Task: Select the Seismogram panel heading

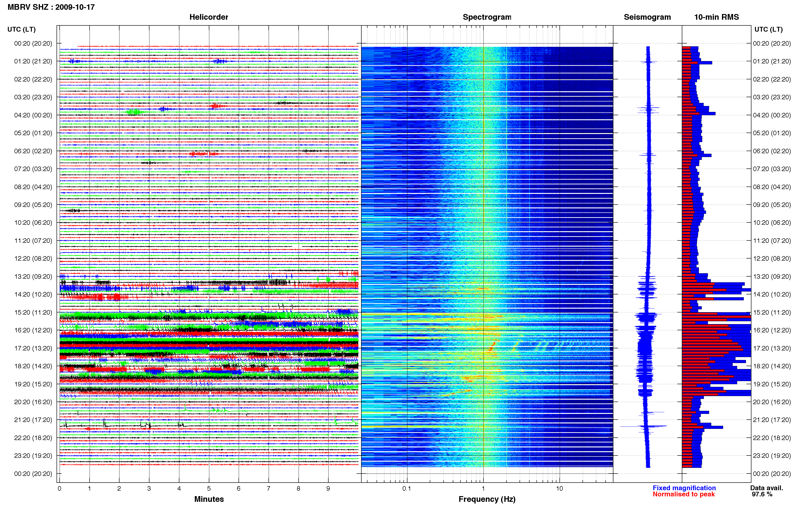Action: click(647, 17)
